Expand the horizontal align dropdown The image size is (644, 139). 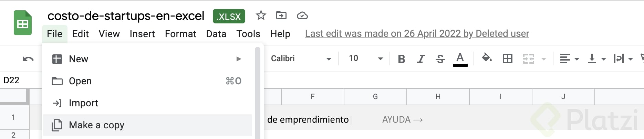569,59
